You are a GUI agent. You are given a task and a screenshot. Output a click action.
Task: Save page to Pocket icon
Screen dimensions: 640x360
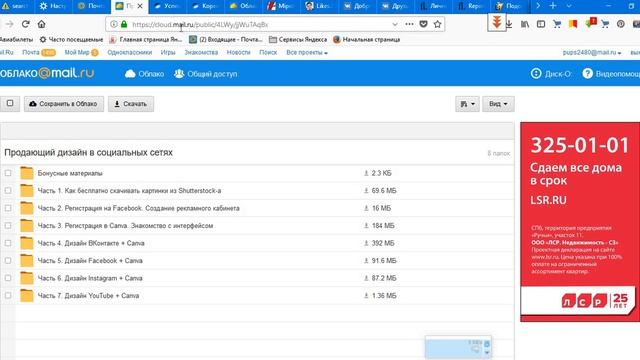coord(424,24)
